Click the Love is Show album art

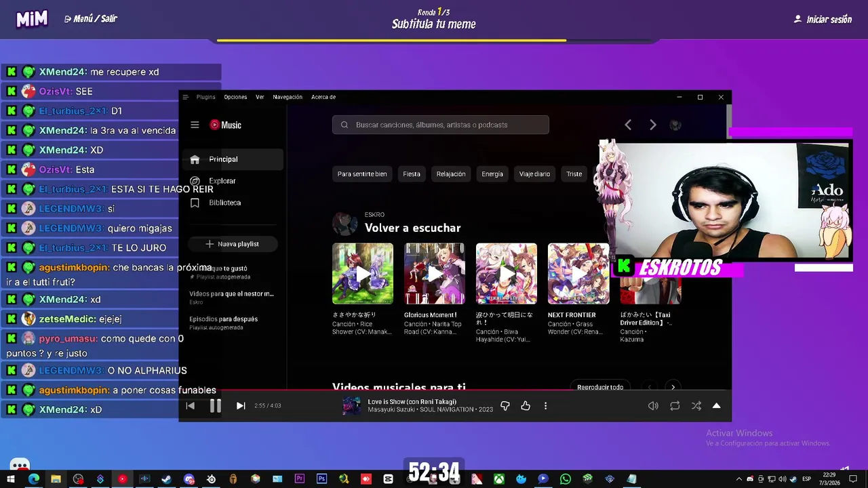pos(351,406)
